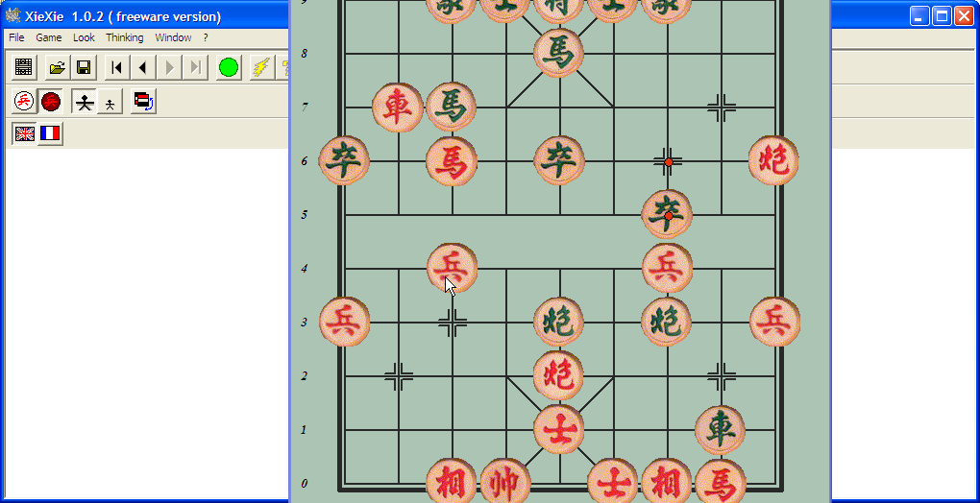Switch language with the British flag
Viewport: 980px width, 503px height.
24,133
